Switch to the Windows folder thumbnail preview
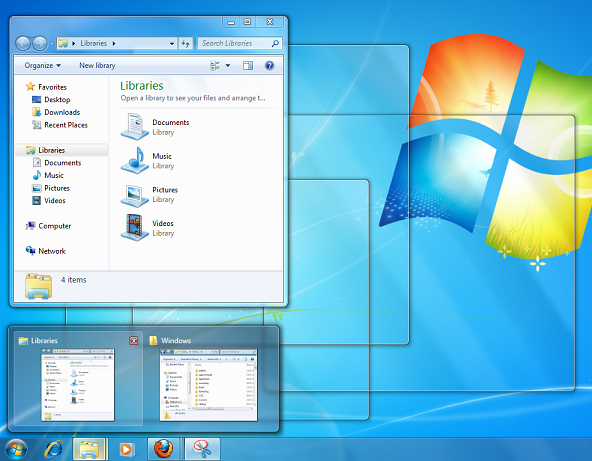 [208, 384]
